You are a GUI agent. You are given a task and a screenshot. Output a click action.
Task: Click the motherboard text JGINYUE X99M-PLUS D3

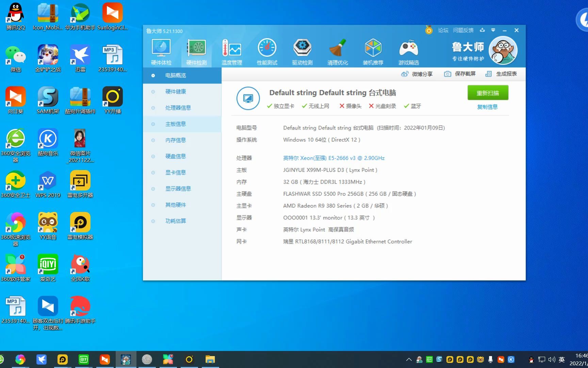pos(330,170)
